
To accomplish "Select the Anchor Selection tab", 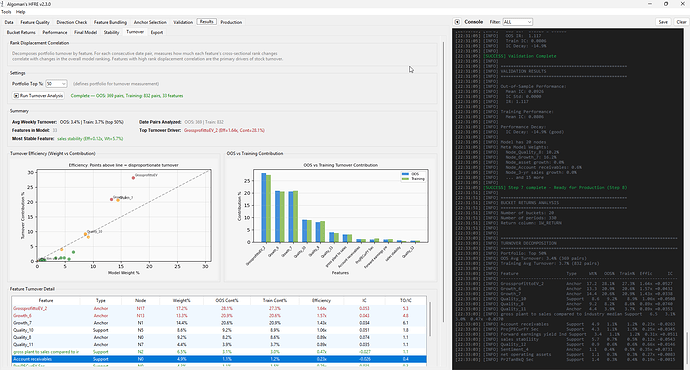I will 150,22.
